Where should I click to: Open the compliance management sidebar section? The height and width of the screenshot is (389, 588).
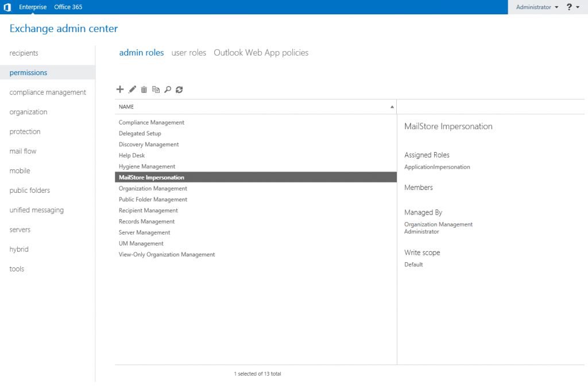click(48, 92)
